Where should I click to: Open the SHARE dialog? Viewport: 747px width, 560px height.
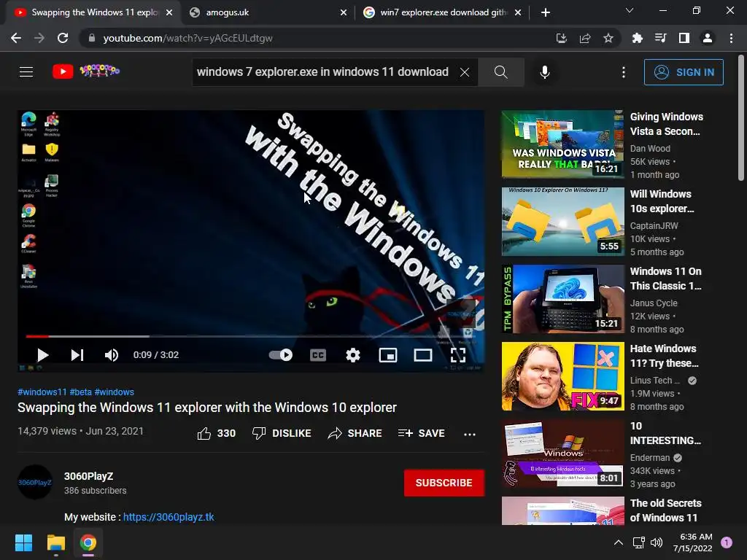coord(355,433)
